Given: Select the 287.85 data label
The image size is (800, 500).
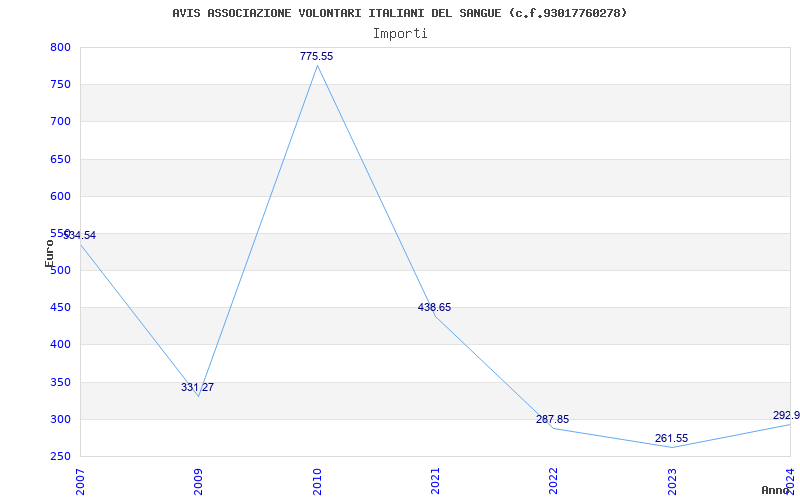Looking at the screenshot, I should 553,419.
